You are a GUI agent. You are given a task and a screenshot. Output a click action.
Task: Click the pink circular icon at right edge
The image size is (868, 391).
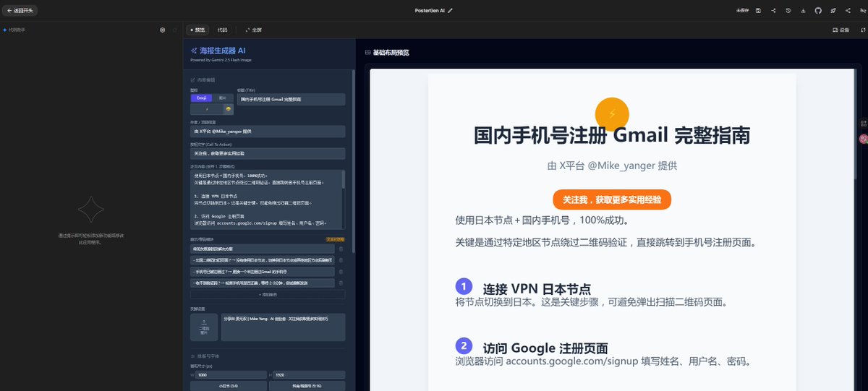click(863, 138)
